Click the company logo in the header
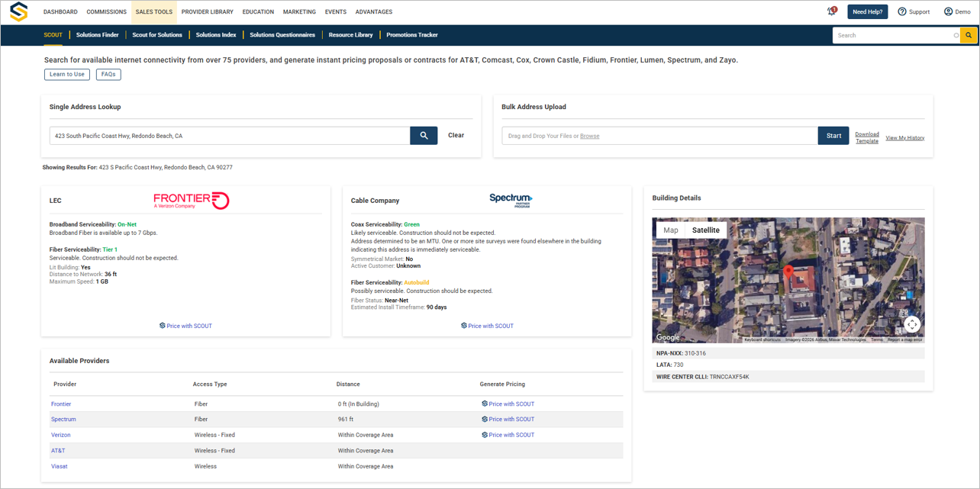 click(x=19, y=12)
